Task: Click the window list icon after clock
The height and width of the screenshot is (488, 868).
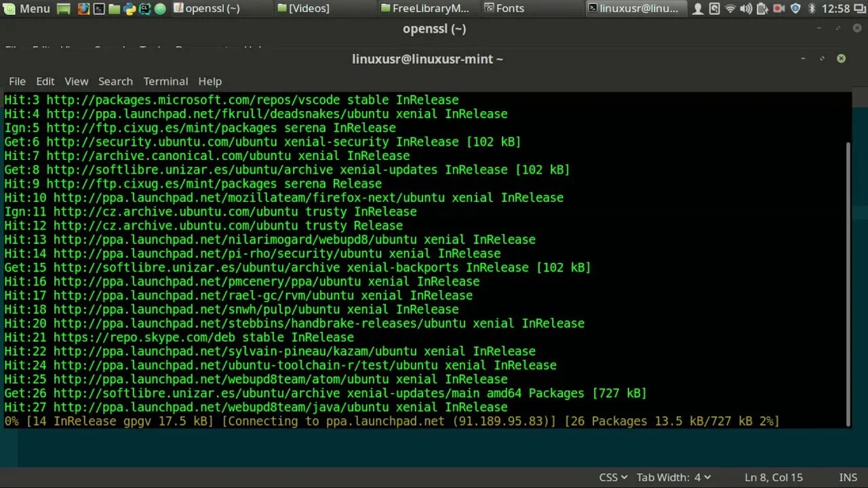Action: tap(859, 8)
